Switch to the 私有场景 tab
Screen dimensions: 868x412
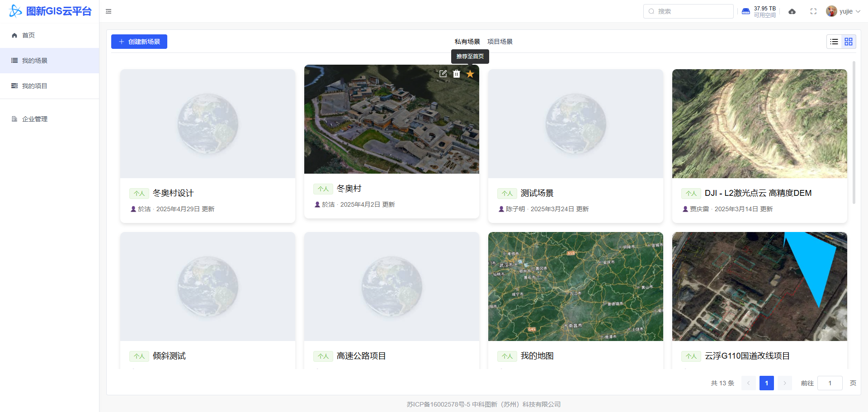click(x=467, y=42)
